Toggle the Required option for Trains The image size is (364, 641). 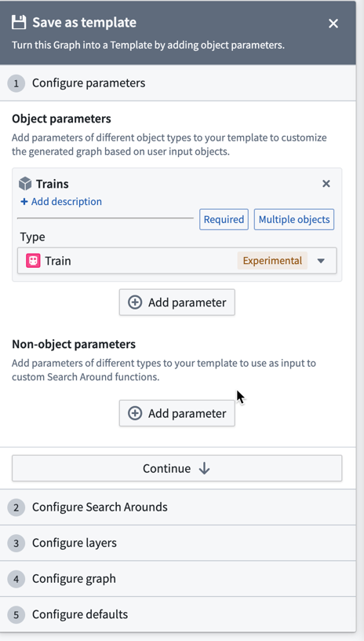(224, 219)
